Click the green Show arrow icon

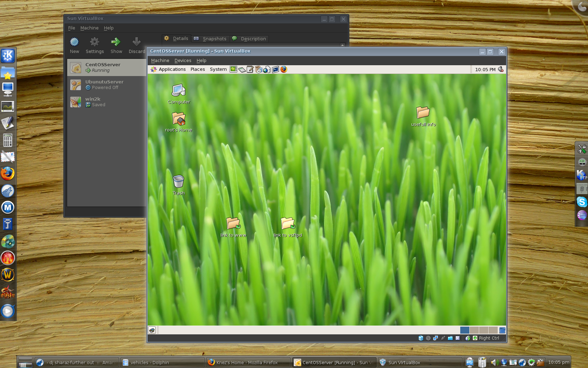pyautogui.click(x=116, y=45)
